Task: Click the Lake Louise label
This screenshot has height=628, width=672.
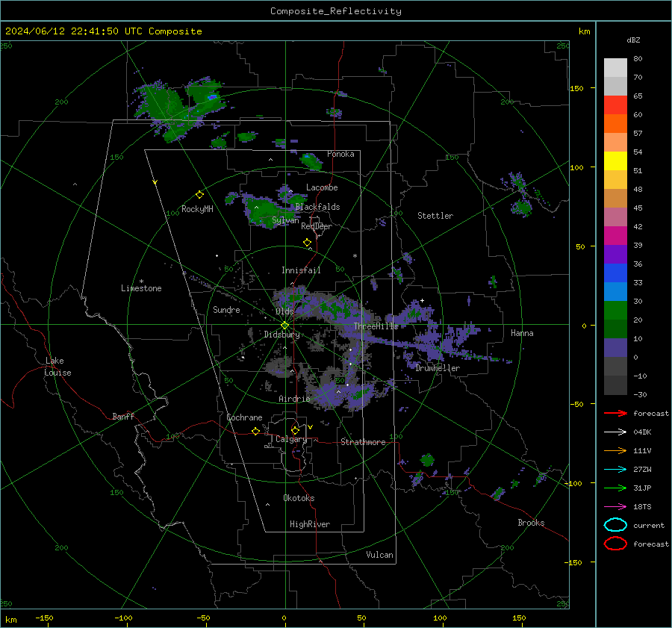Action: [x=57, y=367]
